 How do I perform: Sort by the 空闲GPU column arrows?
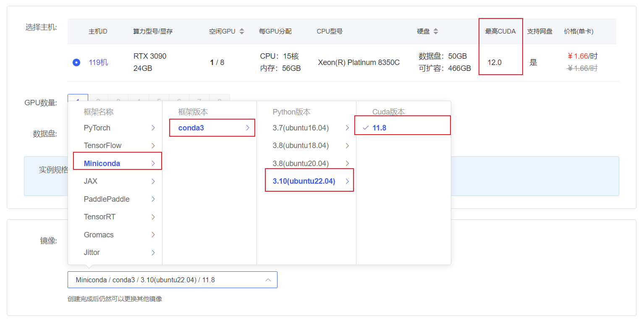[241, 31]
